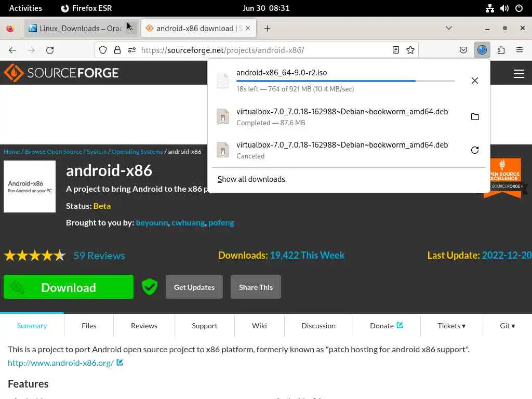Viewport: 532px width, 399px height.
Task: Click the SourceForge logo
Action: [61, 73]
